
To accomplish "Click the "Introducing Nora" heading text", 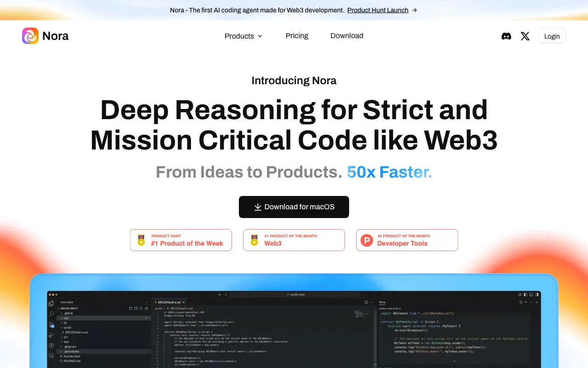I will [x=294, y=80].
